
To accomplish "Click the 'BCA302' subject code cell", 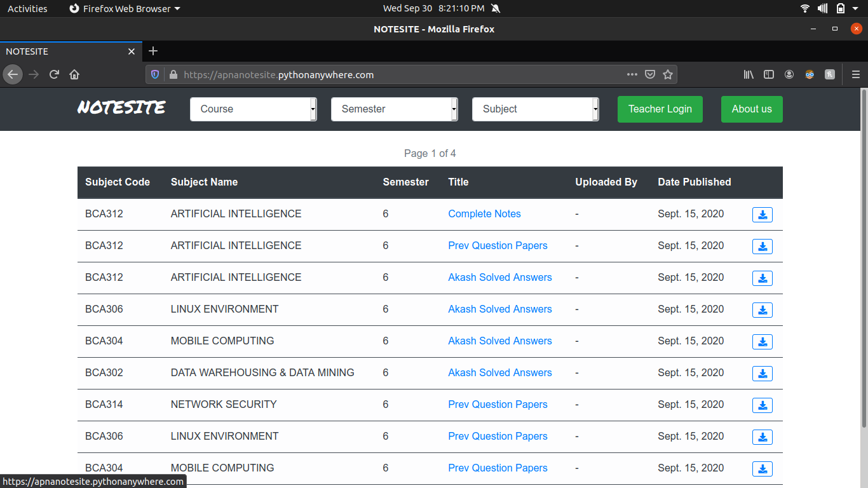I will tap(104, 372).
